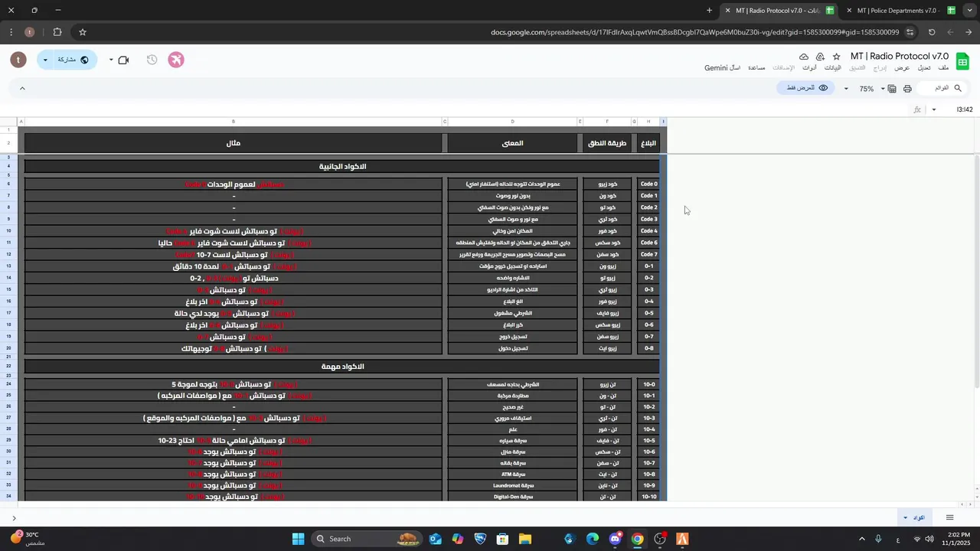Show hidden system tray icons
This screenshot has height=551, width=980.
(861, 540)
